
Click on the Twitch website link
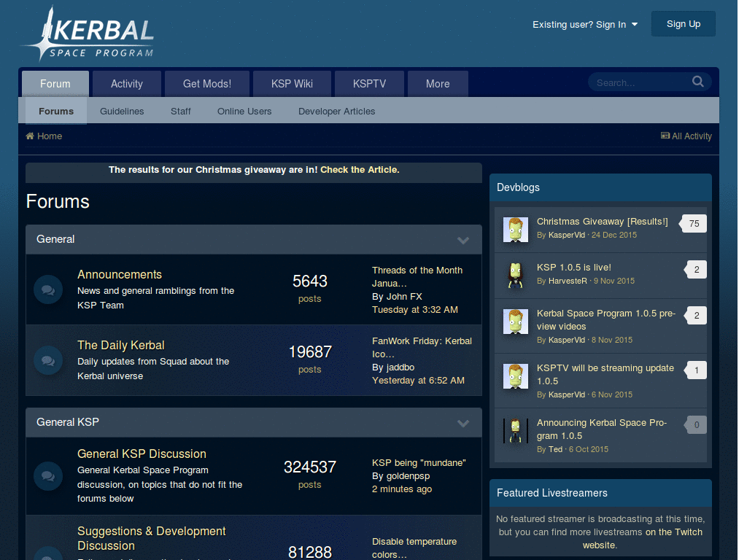(x=643, y=538)
